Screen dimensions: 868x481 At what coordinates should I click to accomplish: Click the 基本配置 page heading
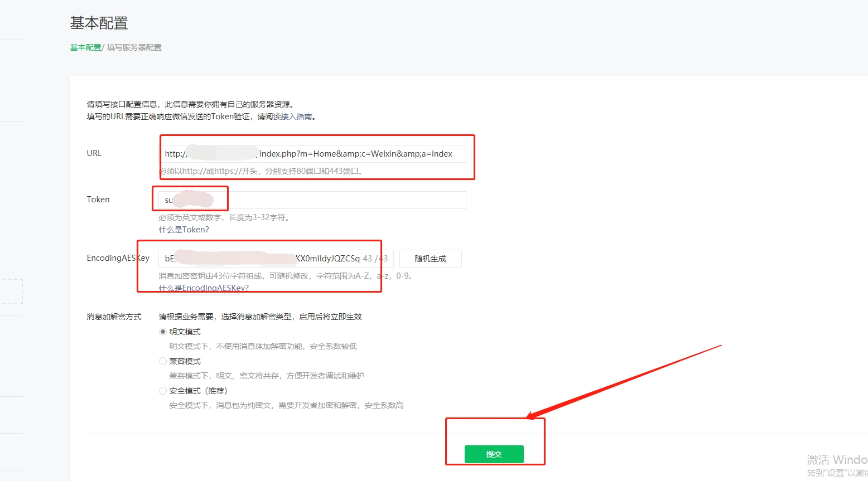tap(98, 23)
